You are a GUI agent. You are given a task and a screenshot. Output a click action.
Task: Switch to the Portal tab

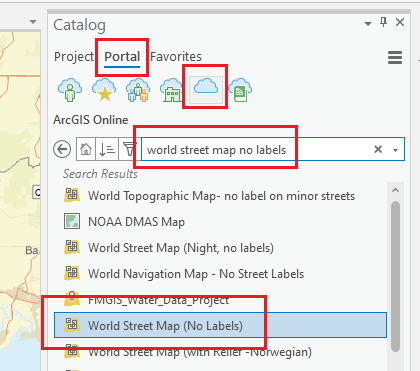122,56
